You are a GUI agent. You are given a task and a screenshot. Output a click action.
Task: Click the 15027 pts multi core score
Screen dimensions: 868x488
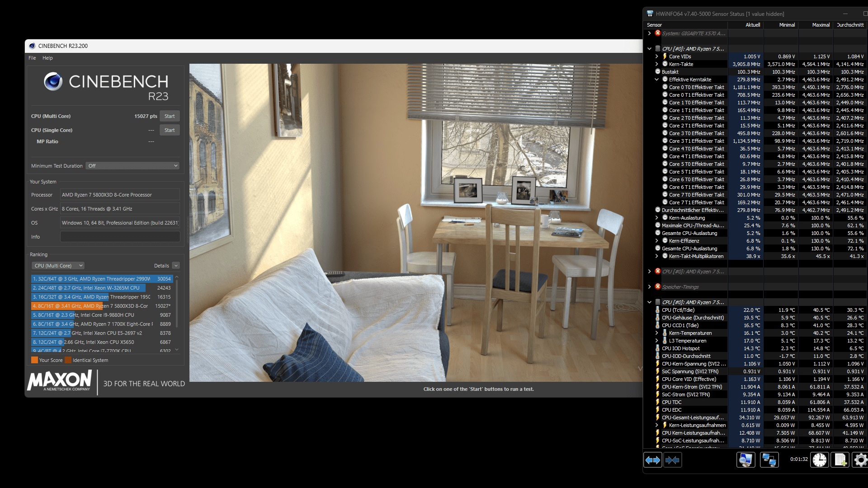tap(146, 116)
